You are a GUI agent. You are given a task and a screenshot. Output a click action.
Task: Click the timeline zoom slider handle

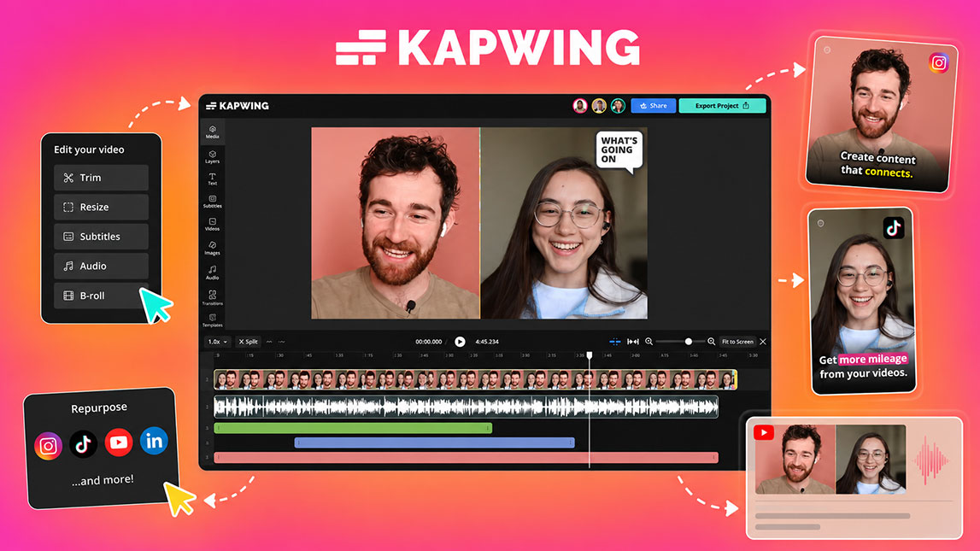tap(688, 342)
